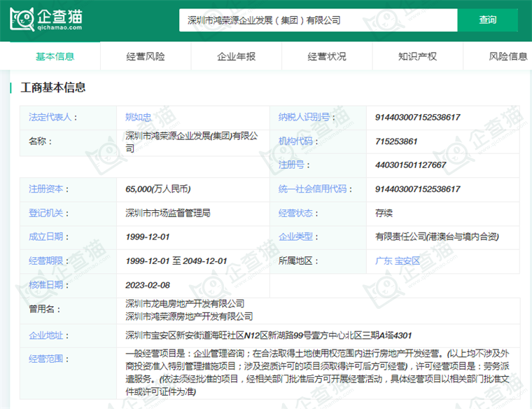Select registration number 440301501127667
Viewport: 532px width, 409px height.
[410, 165]
